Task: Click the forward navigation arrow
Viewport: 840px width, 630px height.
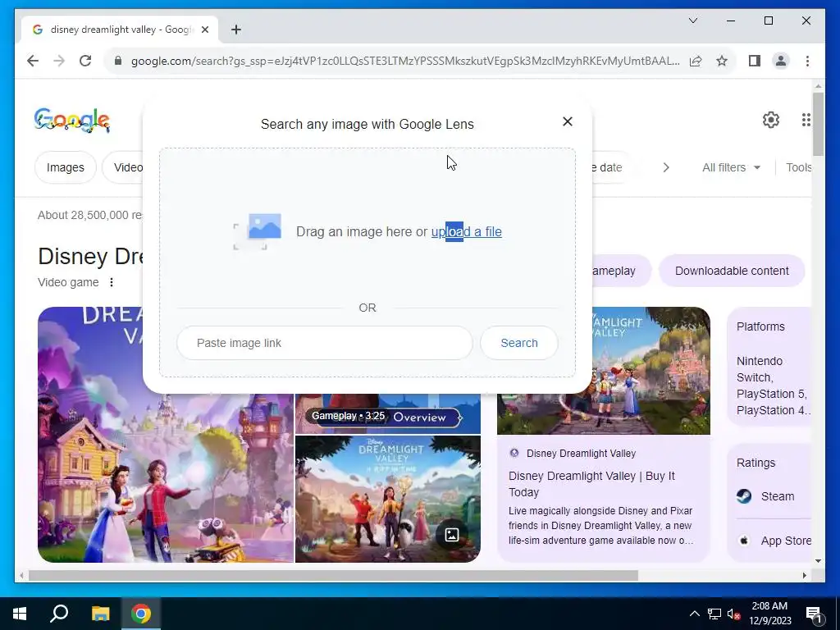Action: [x=59, y=61]
